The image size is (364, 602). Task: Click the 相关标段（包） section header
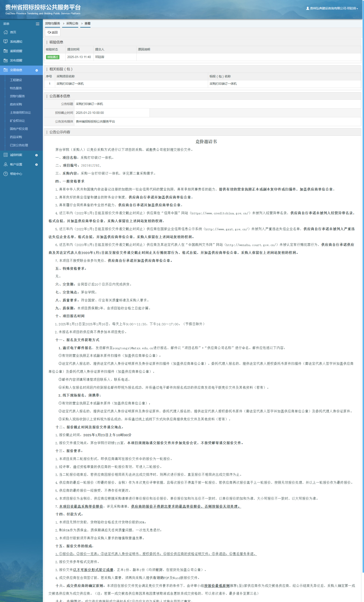pos(61,69)
